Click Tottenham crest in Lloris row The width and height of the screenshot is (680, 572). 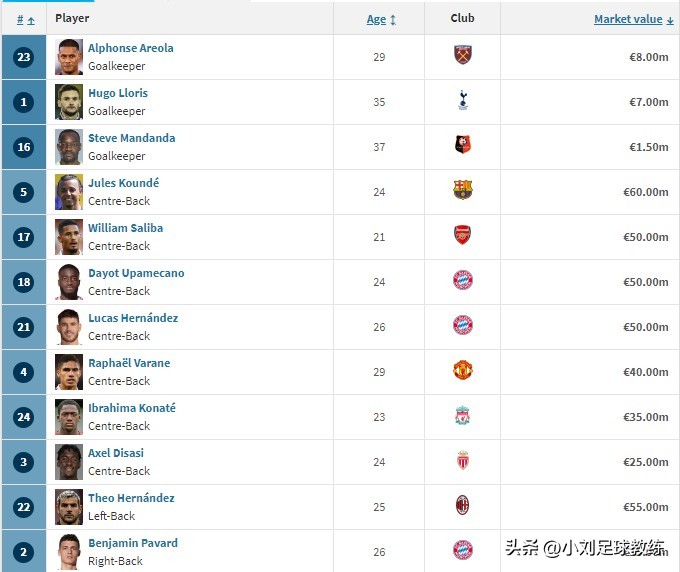click(462, 101)
